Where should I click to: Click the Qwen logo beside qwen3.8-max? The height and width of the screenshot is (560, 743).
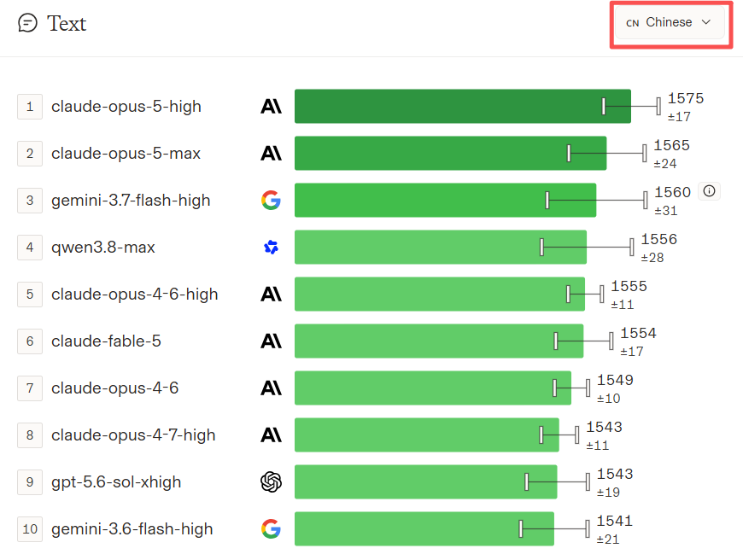click(x=271, y=247)
